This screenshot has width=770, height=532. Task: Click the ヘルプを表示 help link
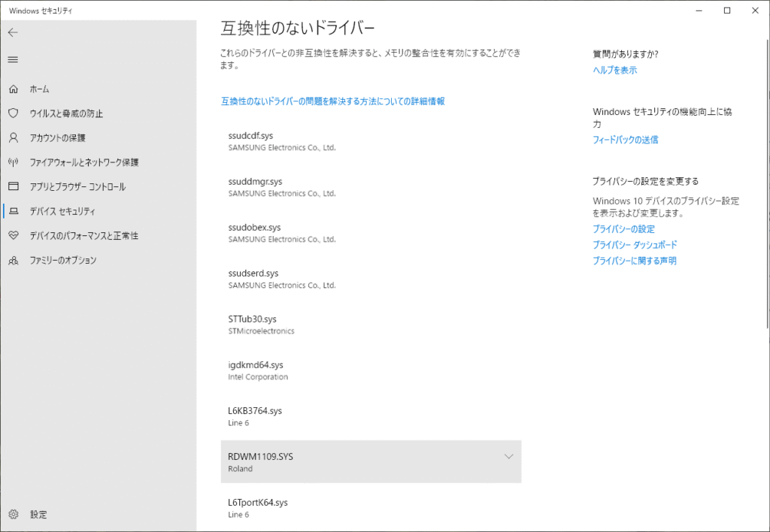coord(614,70)
